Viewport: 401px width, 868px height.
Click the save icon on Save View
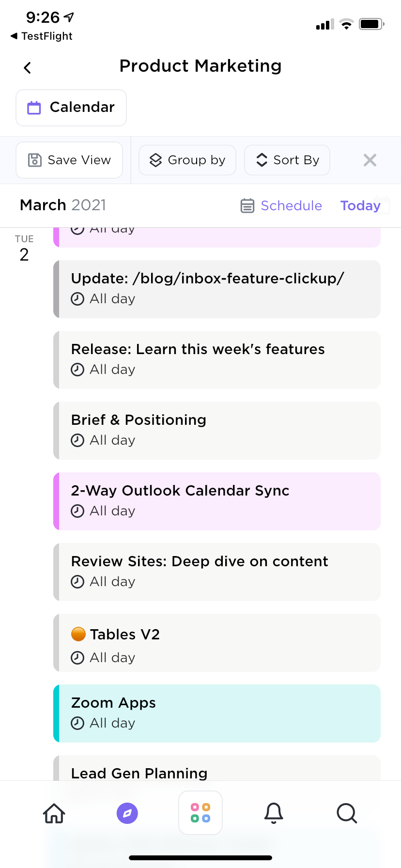pos(34,160)
